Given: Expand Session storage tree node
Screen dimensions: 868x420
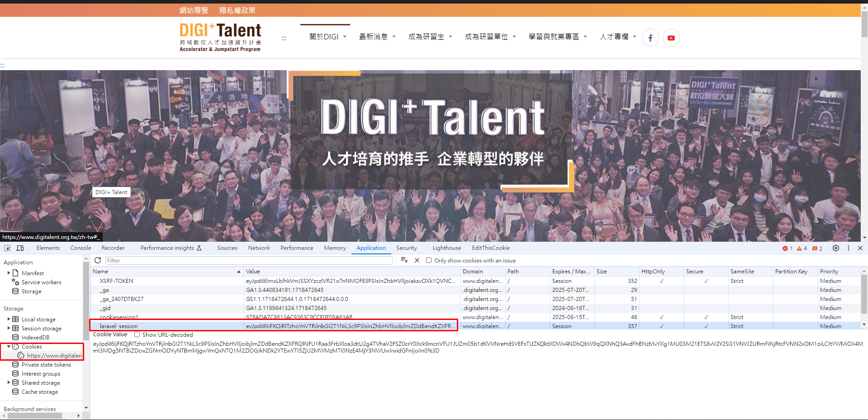Looking at the screenshot, I should 9,328.
